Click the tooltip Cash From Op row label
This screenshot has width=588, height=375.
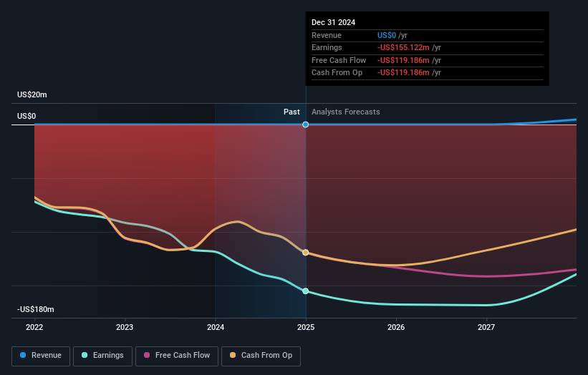pyautogui.click(x=337, y=73)
